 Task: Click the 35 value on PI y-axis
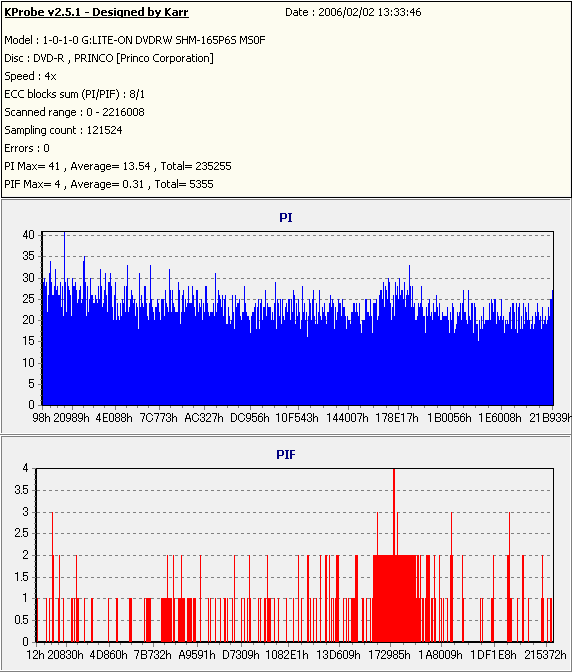coord(28,256)
